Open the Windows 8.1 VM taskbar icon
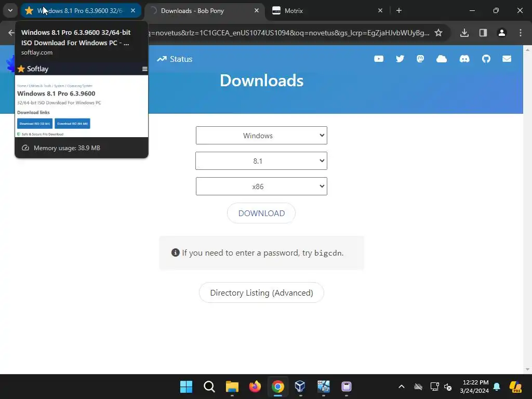This screenshot has height=399, width=532. pyautogui.click(x=323, y=387)
